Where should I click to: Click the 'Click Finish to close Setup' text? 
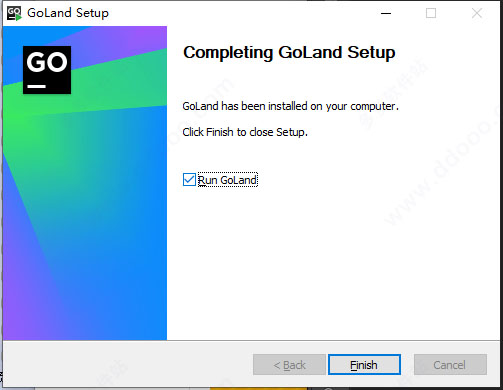pyautogui.click(x=245, y=132)
